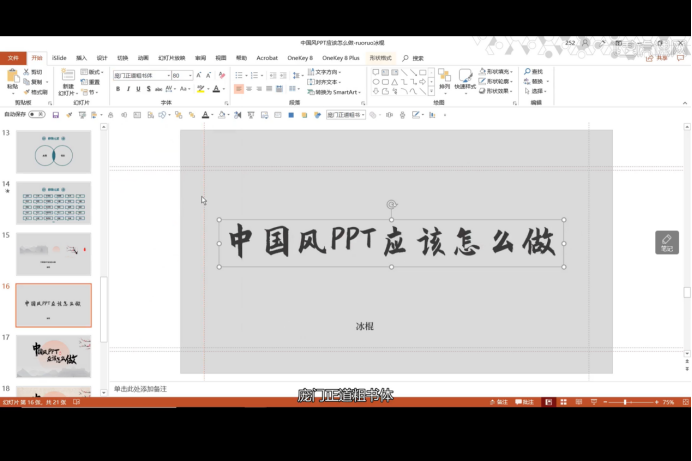The image size is (692, 461).
Task: Save using the quick access floppy icon
Action: pyautogui.click(x=56, y=115)
